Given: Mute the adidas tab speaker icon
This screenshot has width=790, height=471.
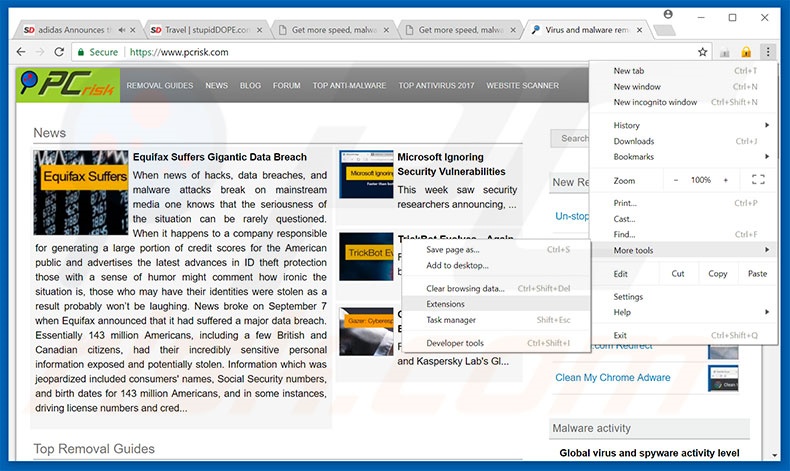Looking at the screenshot, I should [121, 30].
